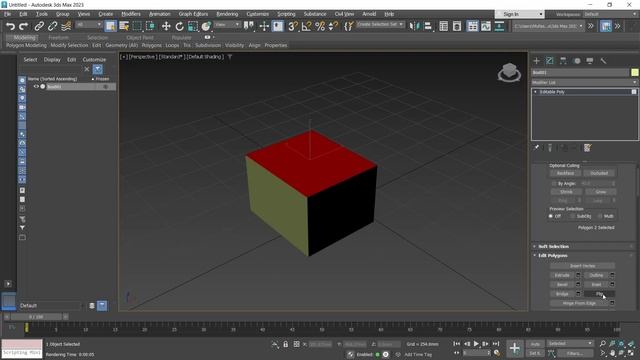Select the Off preview selection radio
The width and height of the screenshot is (640, 360).
point(551,216)
